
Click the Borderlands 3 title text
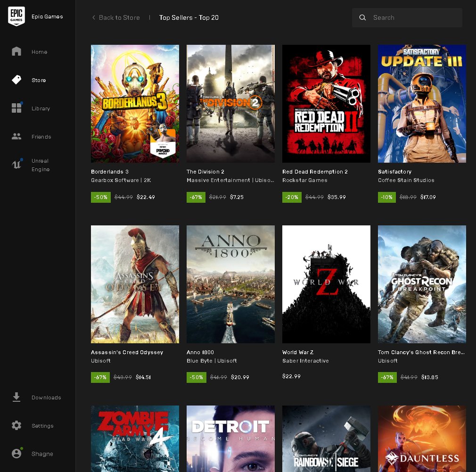[x=110, y=172]
